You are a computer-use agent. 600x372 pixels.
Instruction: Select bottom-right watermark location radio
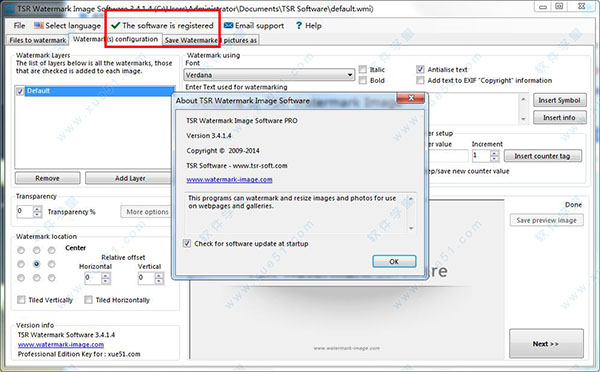[x=52, y=278]
